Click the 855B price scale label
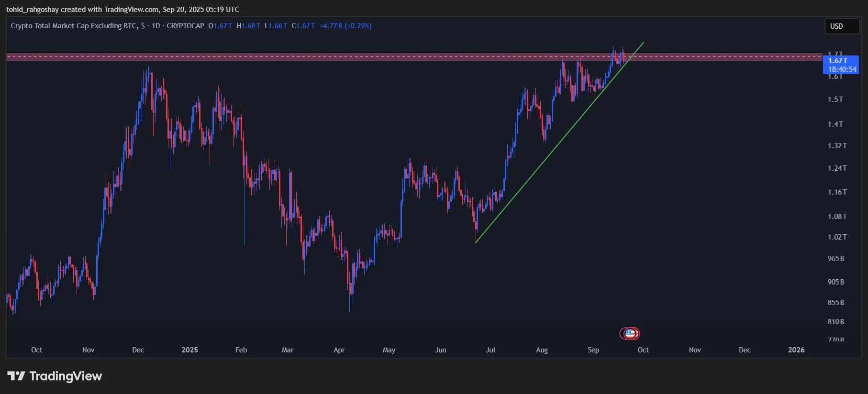Image resolution: width=868 pixels, height=394 pixels. coord(836,303)
